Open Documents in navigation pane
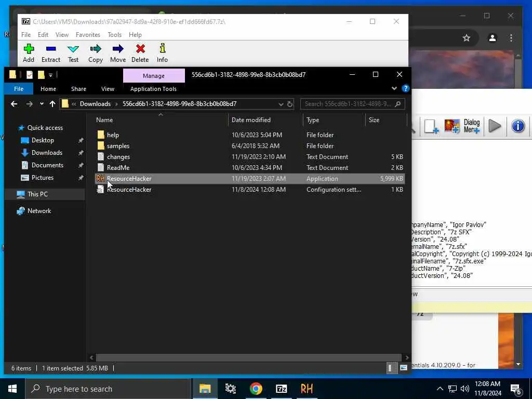 pos(47,165)
